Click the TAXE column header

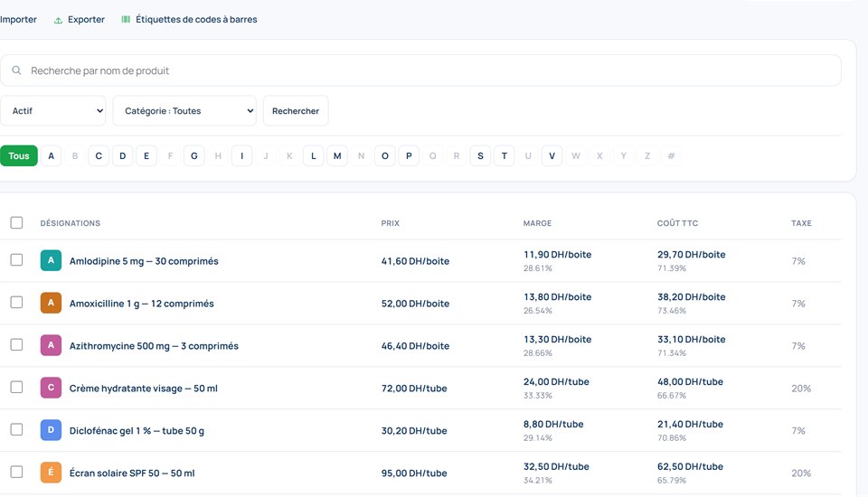coord(801,223)
